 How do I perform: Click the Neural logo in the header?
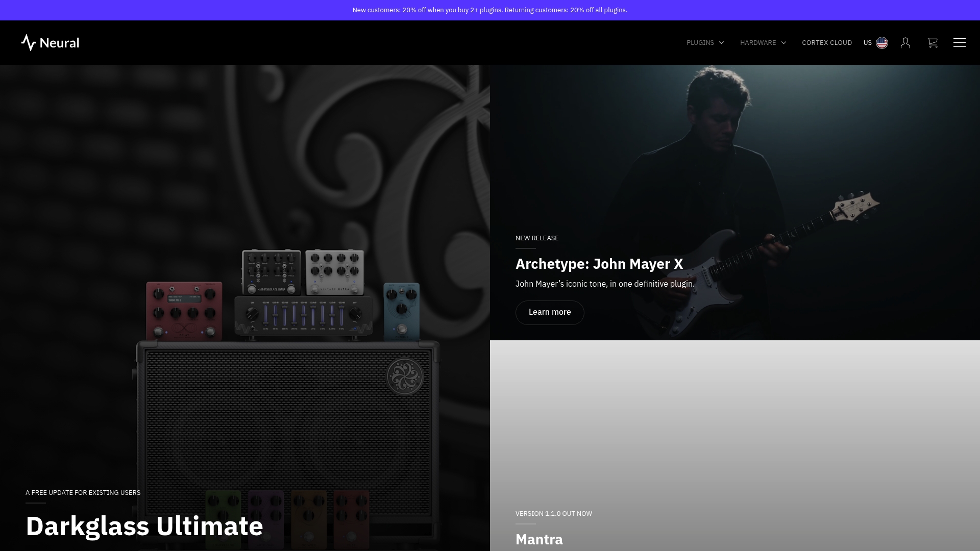[50, 43]
